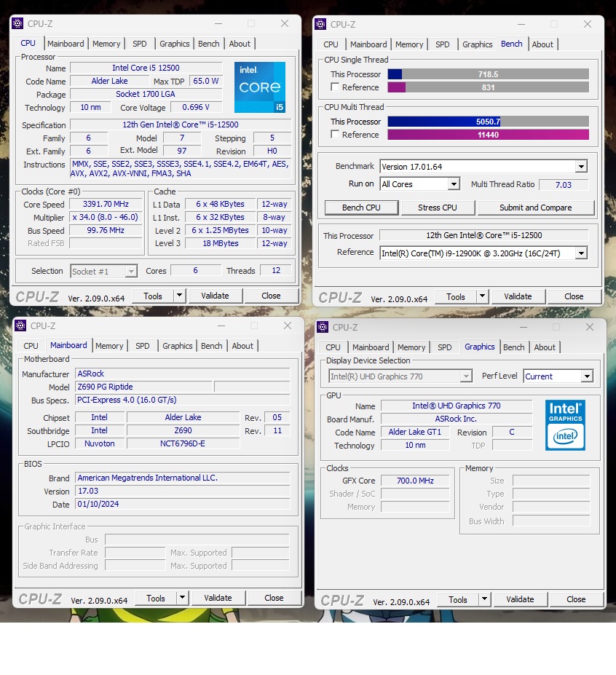Click the Multiplier value x 34.0
Image resolution: width=616 pixels, height=675 pixels.
[106, 218]
